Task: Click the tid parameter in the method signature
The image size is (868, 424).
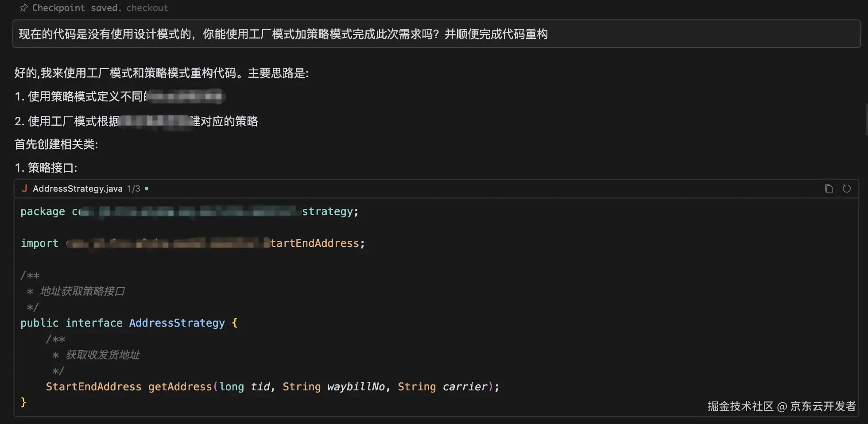Action: (260, 387)
